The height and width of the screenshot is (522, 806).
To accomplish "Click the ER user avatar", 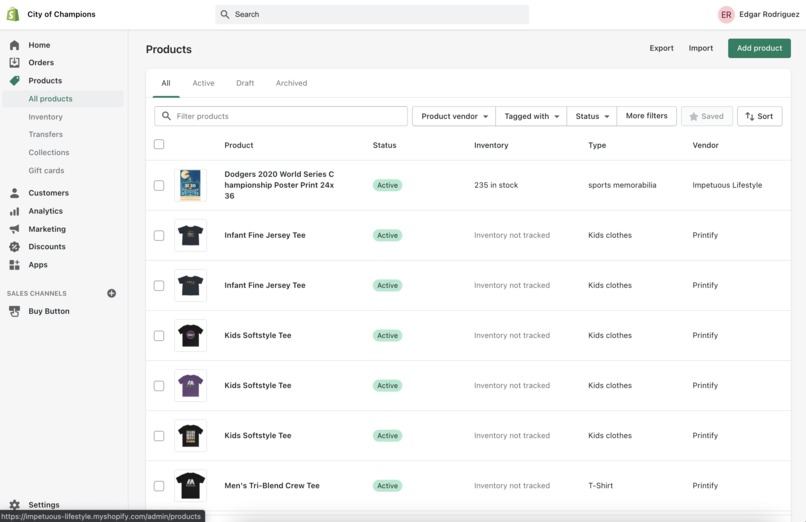I will 726,14.
